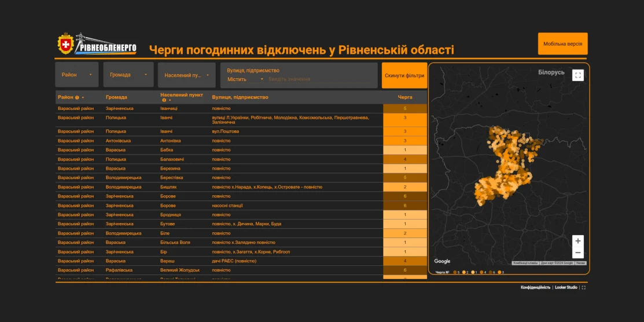
Task: Click sort indicator under Населений пункт header
Action: pyautogui.click(x=170, y=100)
